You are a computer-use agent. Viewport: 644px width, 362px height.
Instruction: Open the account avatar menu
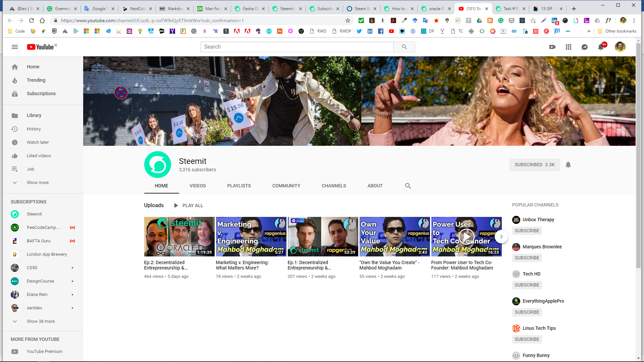click(620, 47)
